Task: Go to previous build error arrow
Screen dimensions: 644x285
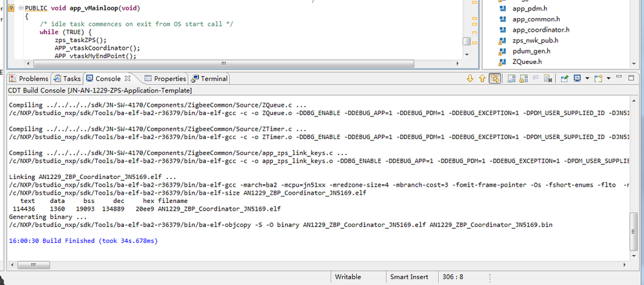Action: 482,78
